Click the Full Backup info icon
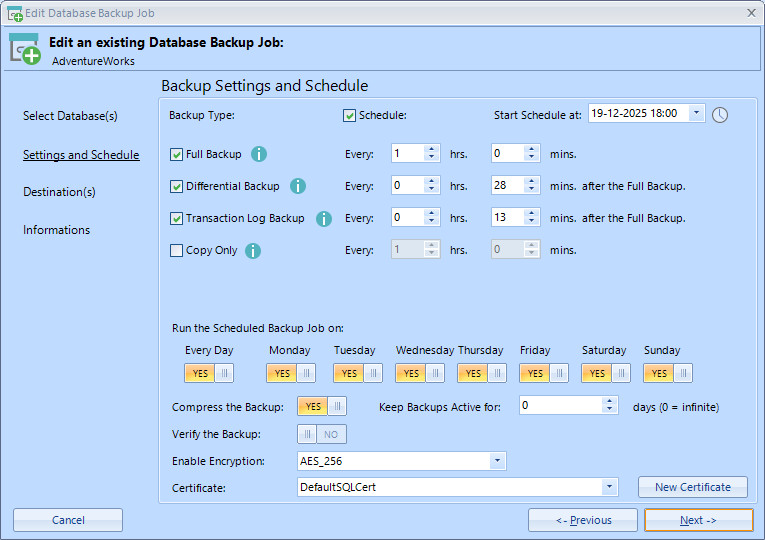This screenshot has height=540, width=765. [x=259, y=154]
